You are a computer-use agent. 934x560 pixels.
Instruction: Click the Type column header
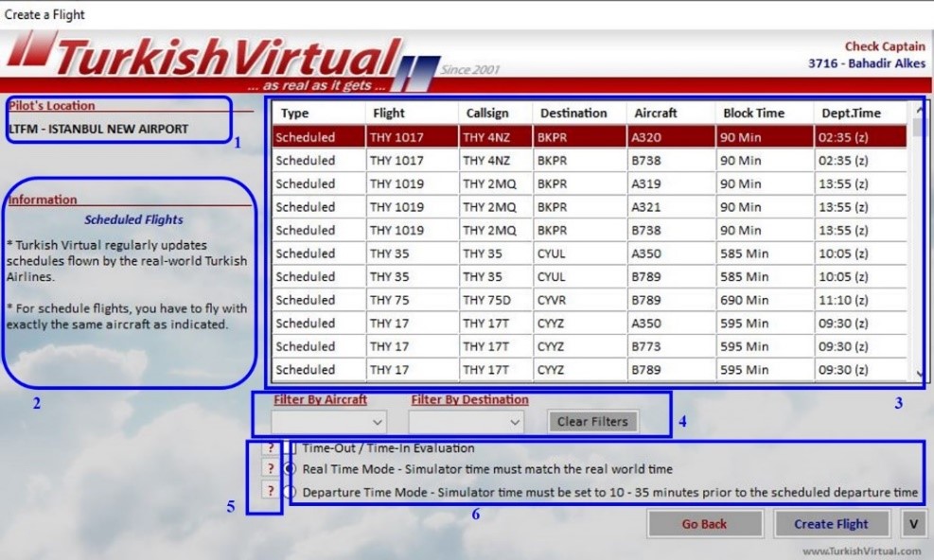pyautogui.click(x=319, y=114)
